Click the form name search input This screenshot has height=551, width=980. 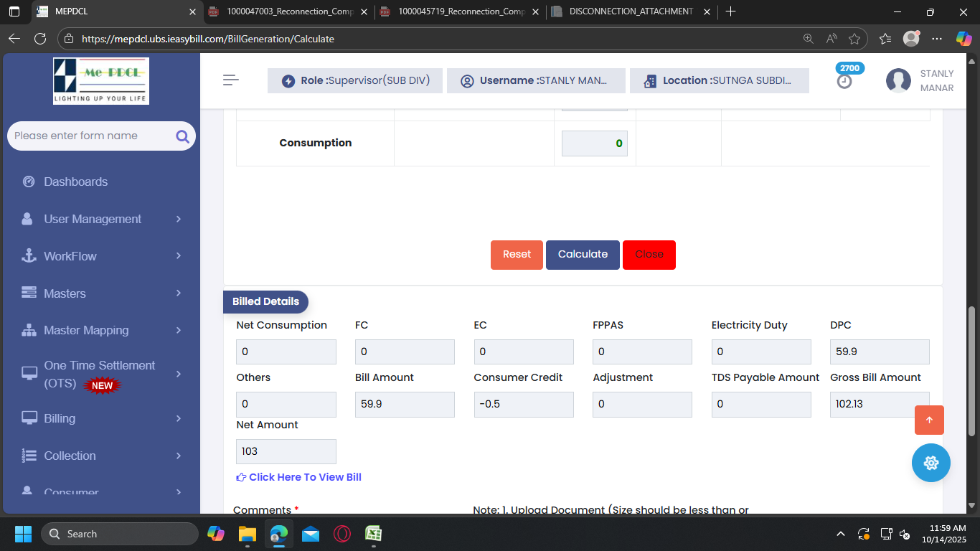92,136
